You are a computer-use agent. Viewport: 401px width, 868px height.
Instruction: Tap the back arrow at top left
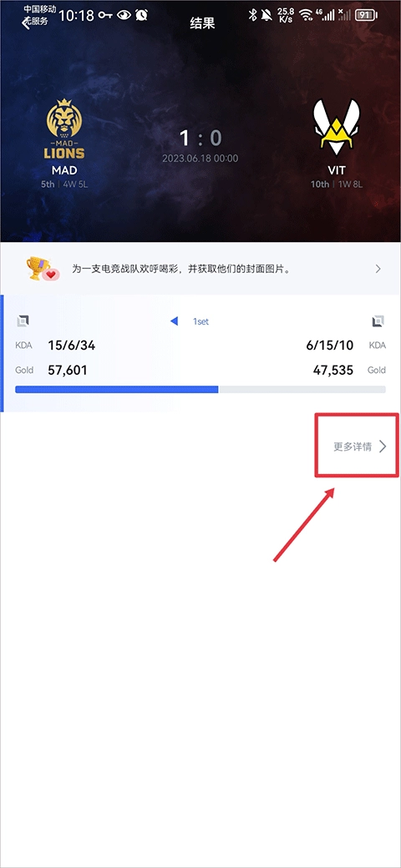pos(25,23)
